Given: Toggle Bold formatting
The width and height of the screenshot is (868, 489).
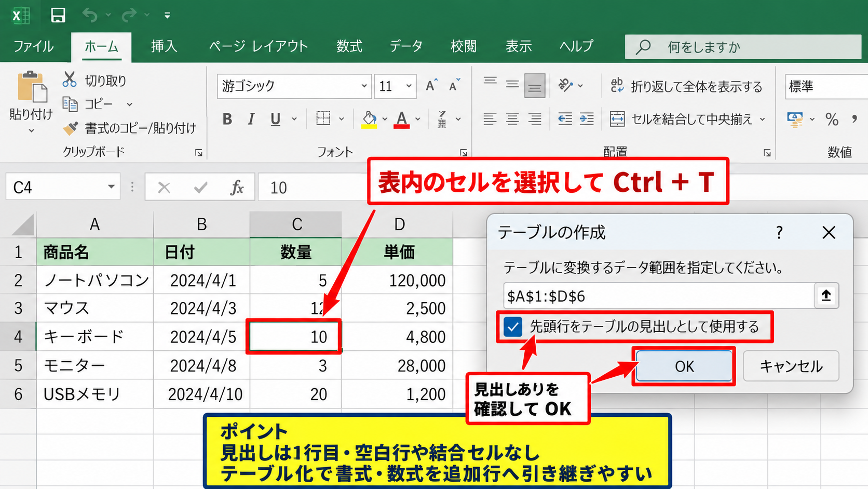Looking at the screenshot, I should tap(227, 120).
